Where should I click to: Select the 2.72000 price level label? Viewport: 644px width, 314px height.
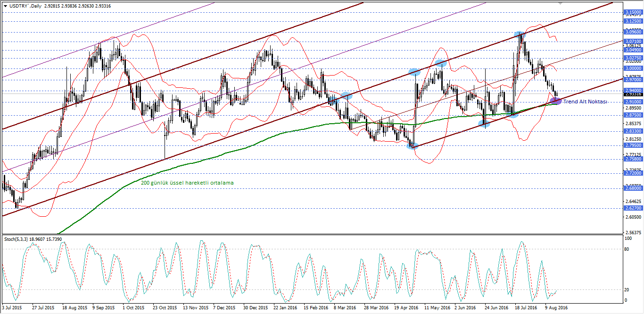coord(633,174)
